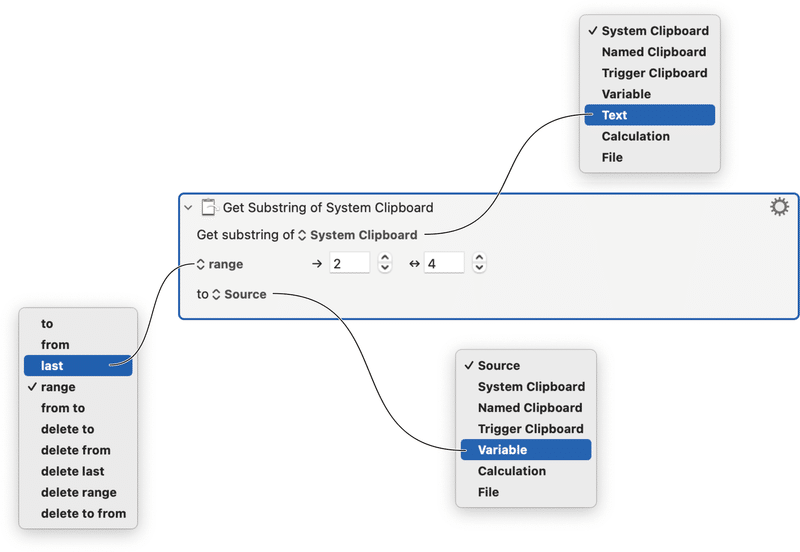The image size is (800, 552).
Task: Increment the start index stepper up arrow
Action: pos(385,258)
